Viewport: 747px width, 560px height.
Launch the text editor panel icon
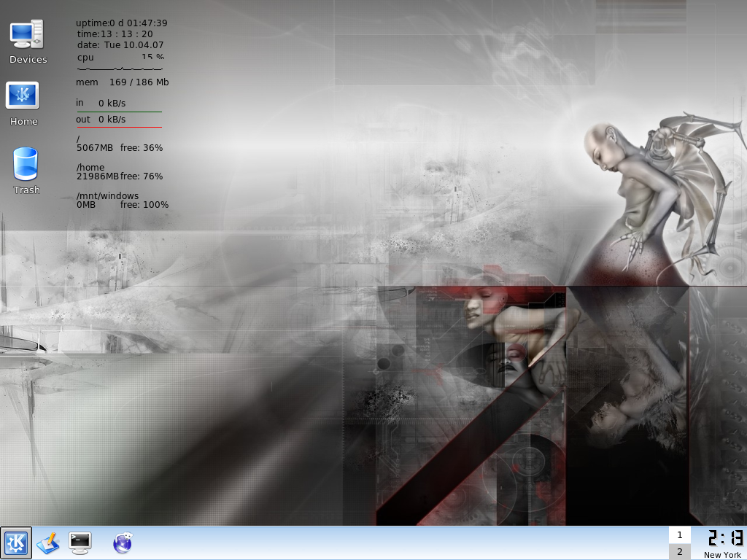click(x=48, y=542)
